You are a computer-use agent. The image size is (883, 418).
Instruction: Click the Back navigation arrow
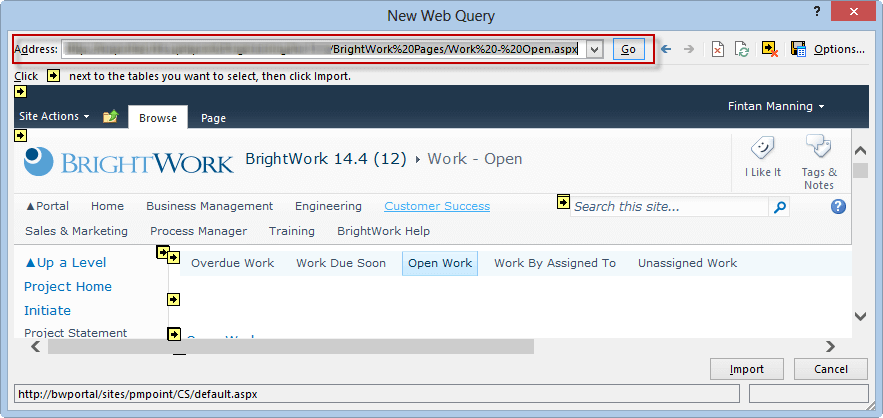tap(666, 49)
